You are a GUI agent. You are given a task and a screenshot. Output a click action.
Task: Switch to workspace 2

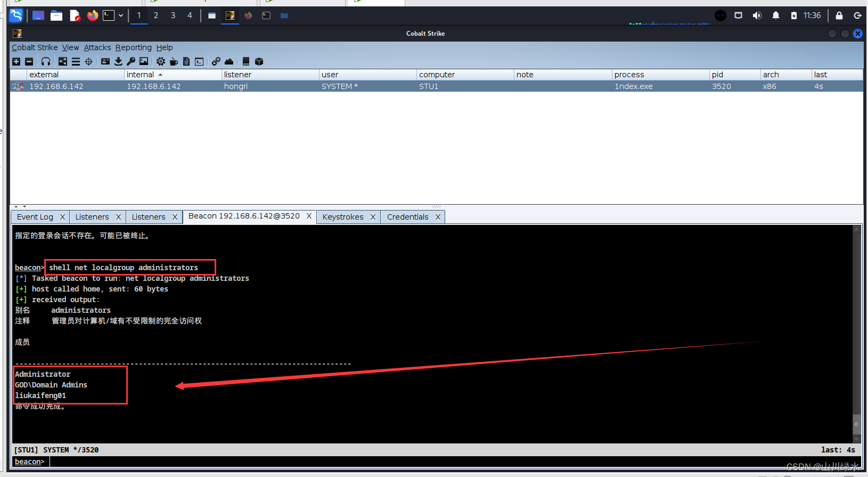coord(156,15)
